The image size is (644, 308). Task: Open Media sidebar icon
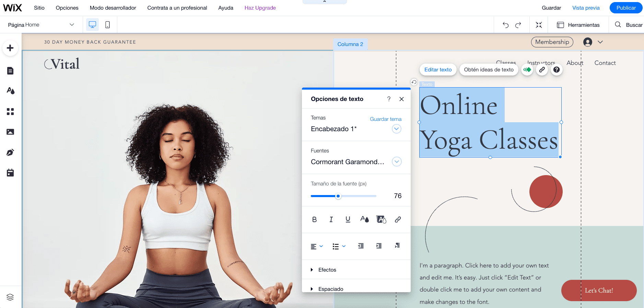[x=10, y=132]
